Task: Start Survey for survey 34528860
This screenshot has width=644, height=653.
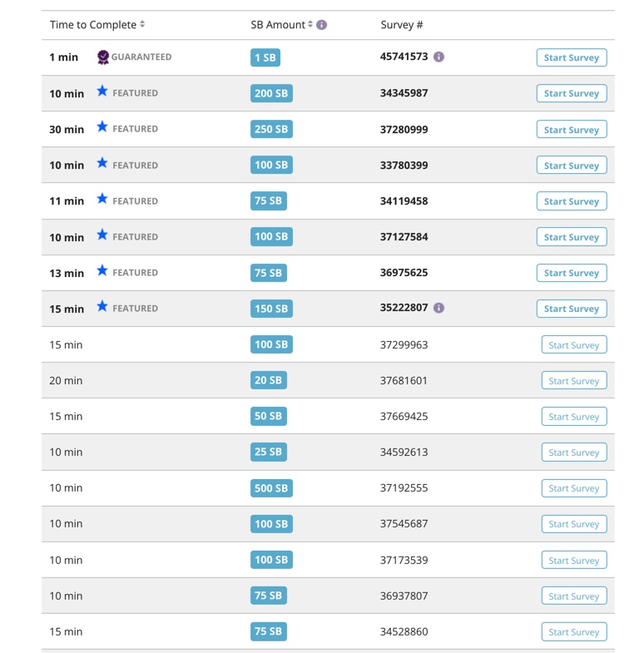Action: pos(573,632)
